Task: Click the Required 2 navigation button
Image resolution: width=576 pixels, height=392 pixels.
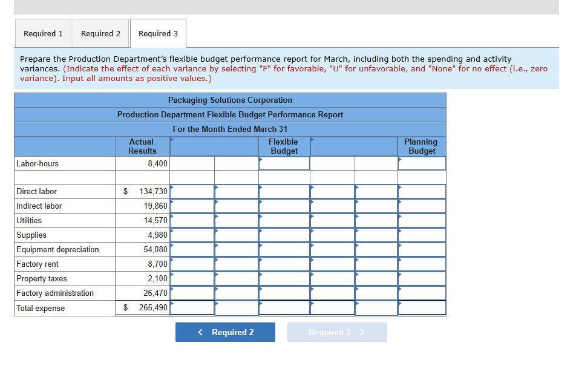Action: [225, 332]
